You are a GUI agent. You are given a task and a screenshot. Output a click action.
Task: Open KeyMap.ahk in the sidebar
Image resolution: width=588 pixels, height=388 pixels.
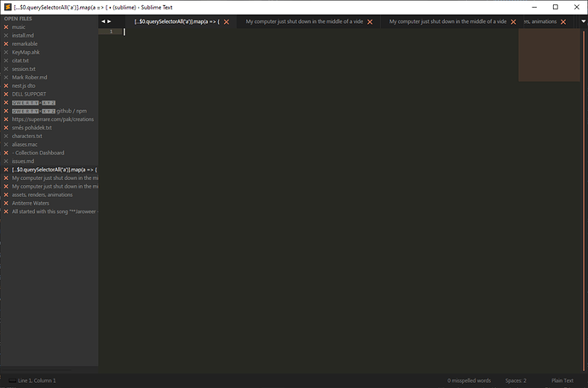coord(26,52)
